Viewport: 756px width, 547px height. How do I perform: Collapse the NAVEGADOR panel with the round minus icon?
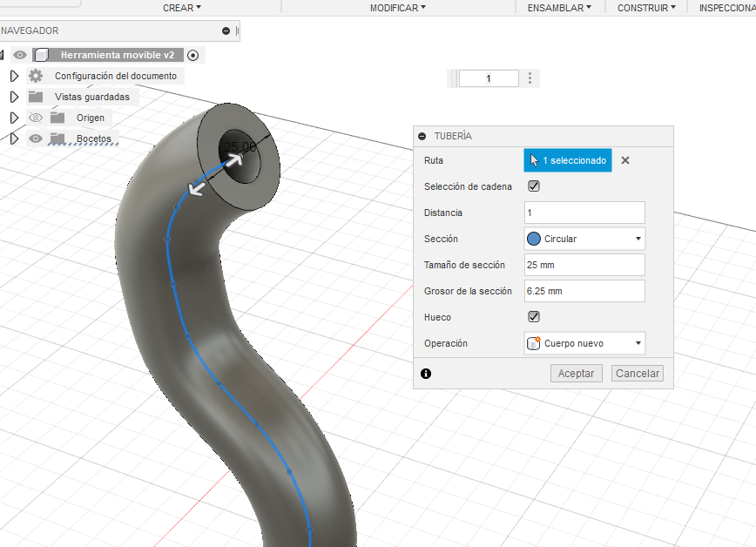pyautogui.click(x=226, y=30)
